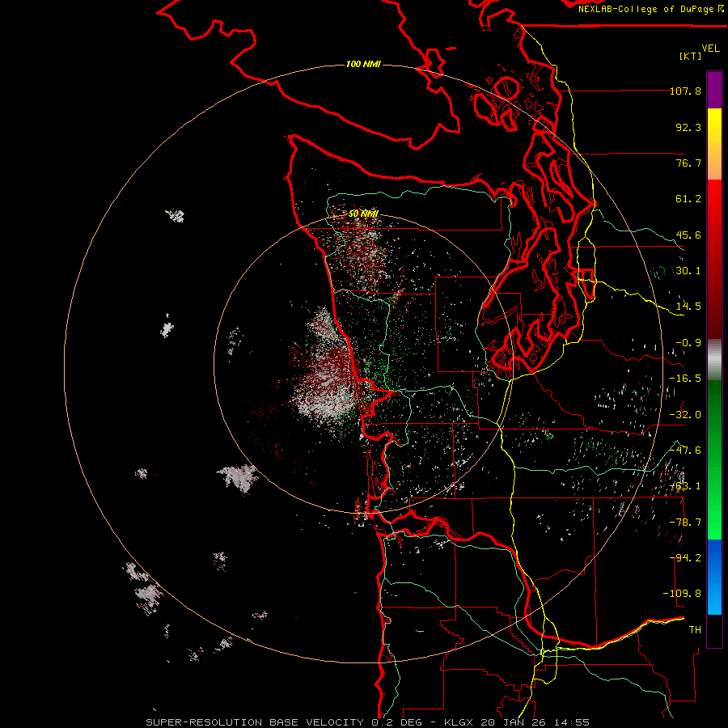728x728 pixels.
Task: Click the 92.3 velocity scale value
Action: [688, 127]
